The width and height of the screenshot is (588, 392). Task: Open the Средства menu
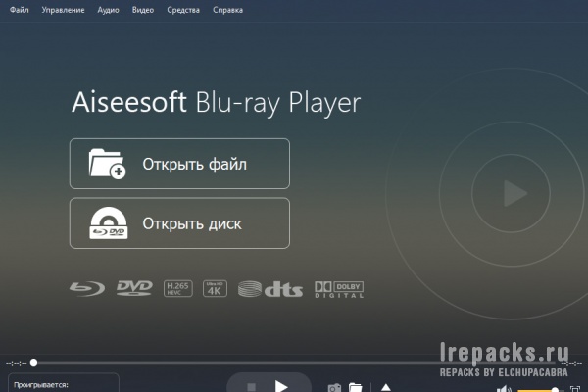point(183,10)
